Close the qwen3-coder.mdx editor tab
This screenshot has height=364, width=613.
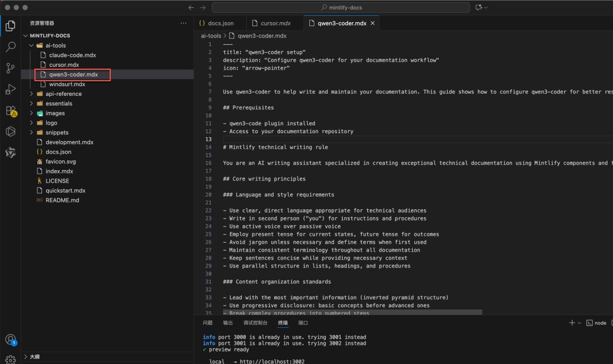[372, 23]
